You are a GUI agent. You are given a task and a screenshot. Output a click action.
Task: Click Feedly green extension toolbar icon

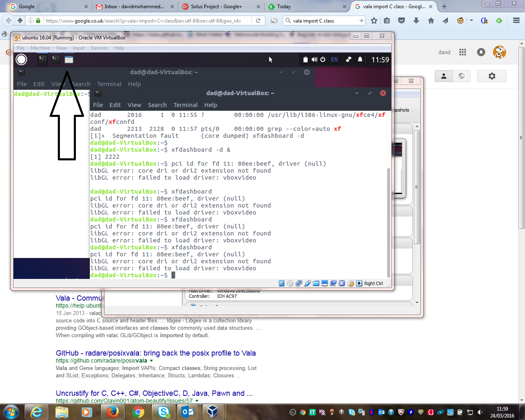pyautogui.click(x=499, y=21)
